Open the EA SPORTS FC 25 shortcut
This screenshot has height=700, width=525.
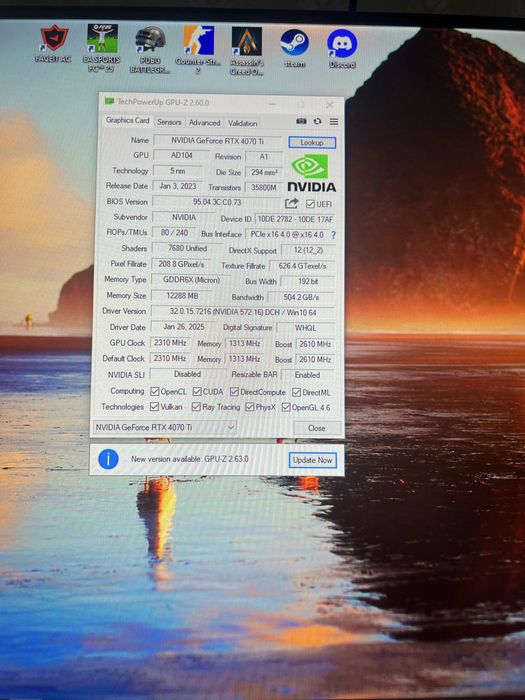(x=102, y=48)
